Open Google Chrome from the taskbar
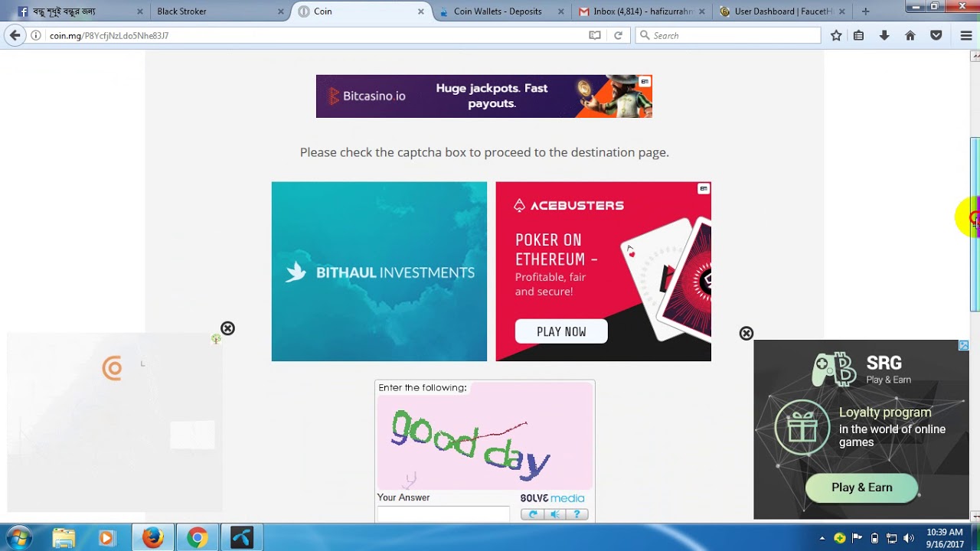The image size is (980, 551). point(197,538)
